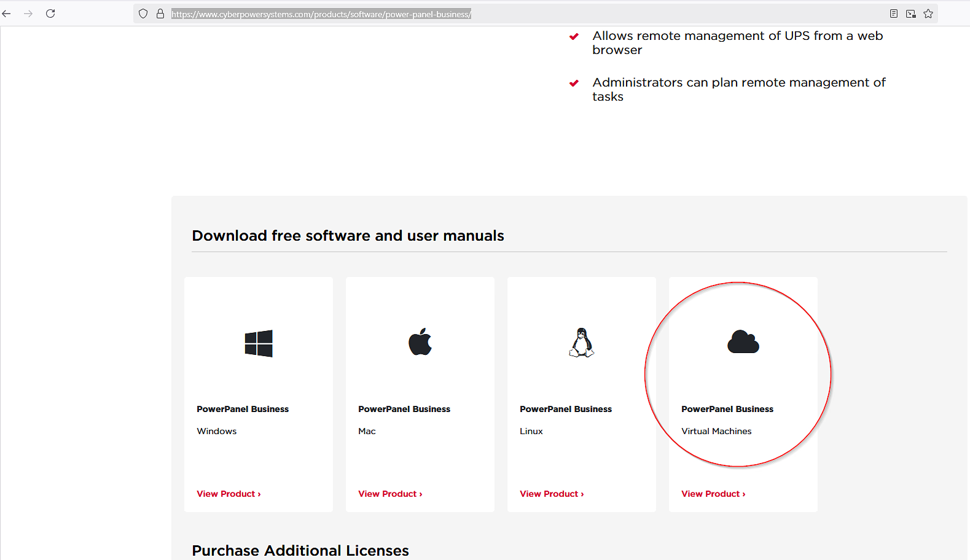The height and width of the screenshot is (560, 970).
Task: Click the Virtual Machines label text
Action: (x=716, y=431)
